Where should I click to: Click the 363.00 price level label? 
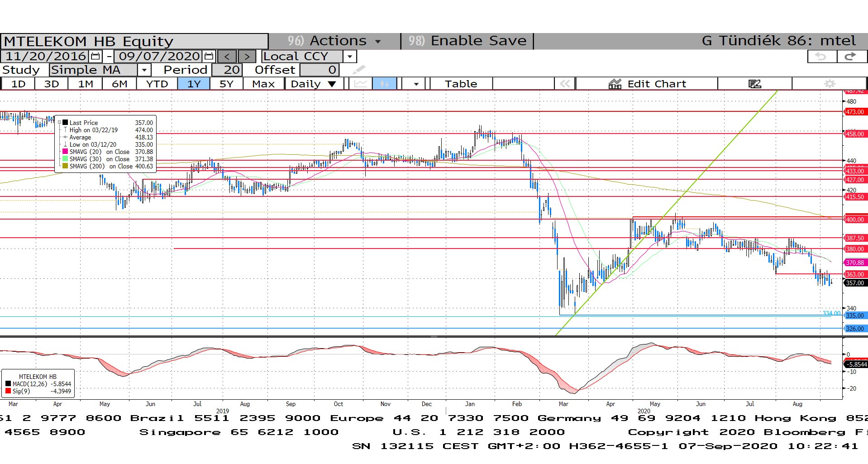point(855,274)
